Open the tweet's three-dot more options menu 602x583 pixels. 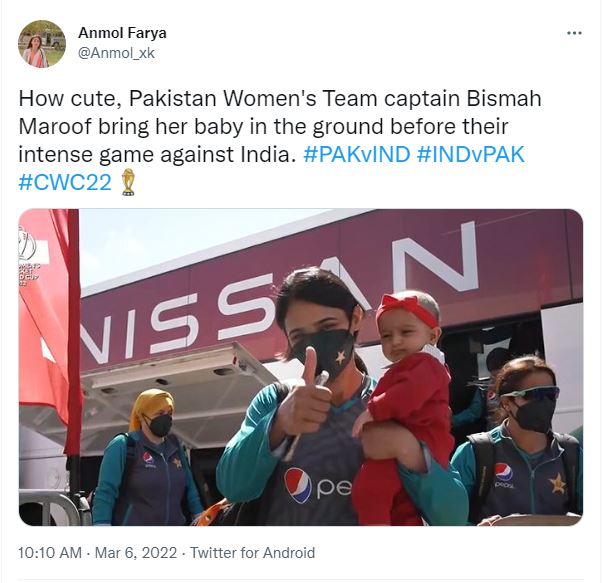[x=574, y=33]
